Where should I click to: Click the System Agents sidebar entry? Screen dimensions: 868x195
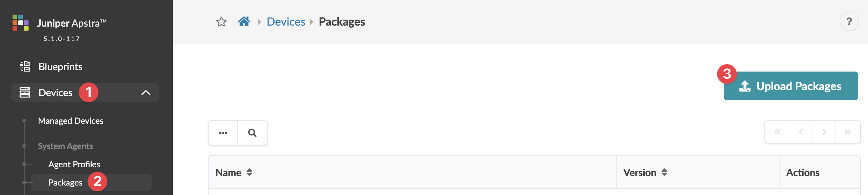pyautogui.click(x=65, y=146)
